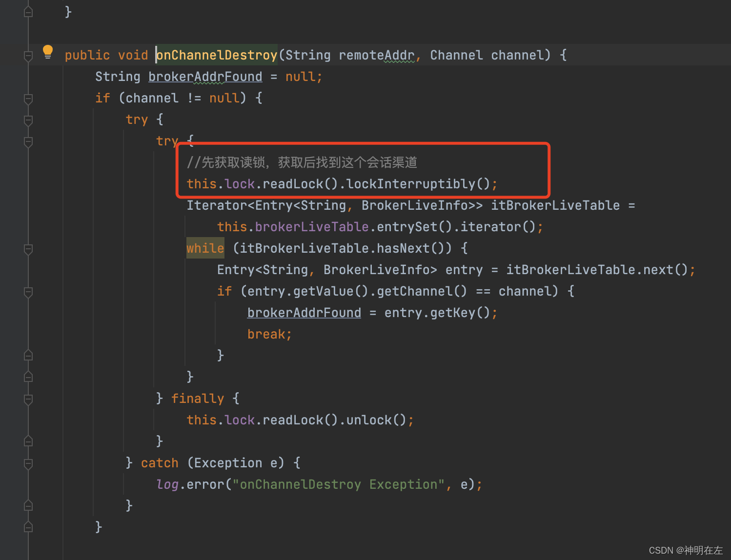The width and height of the screenshot is (731, 560).
Task: Collapse the while loop fold marker
Action: point(28,249)
